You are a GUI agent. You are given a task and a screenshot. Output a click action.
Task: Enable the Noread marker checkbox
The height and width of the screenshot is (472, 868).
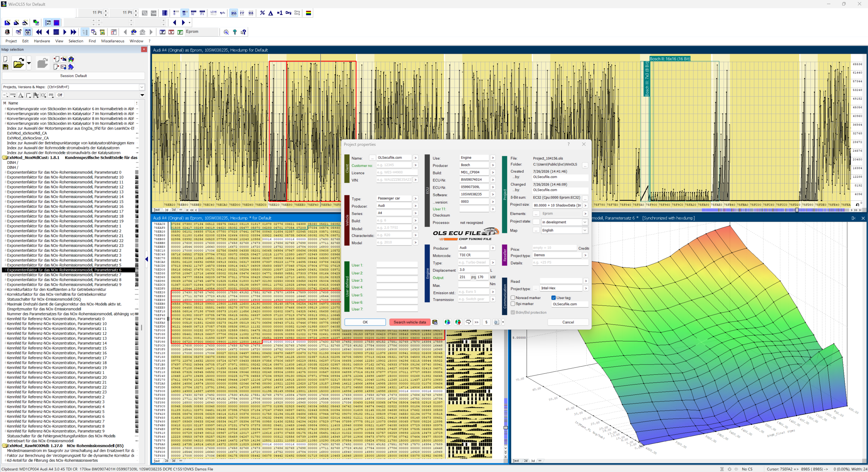pos(513,298)
